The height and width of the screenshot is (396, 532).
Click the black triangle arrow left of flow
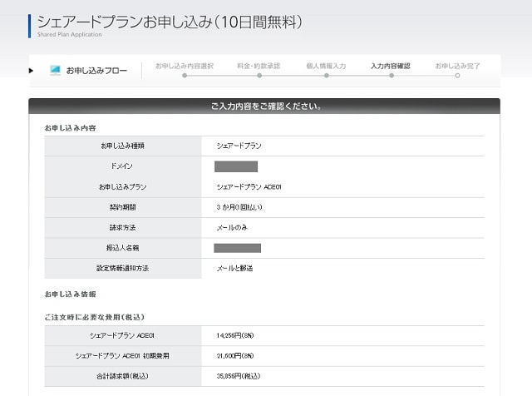pyautogui.click(x=32, y=71)
